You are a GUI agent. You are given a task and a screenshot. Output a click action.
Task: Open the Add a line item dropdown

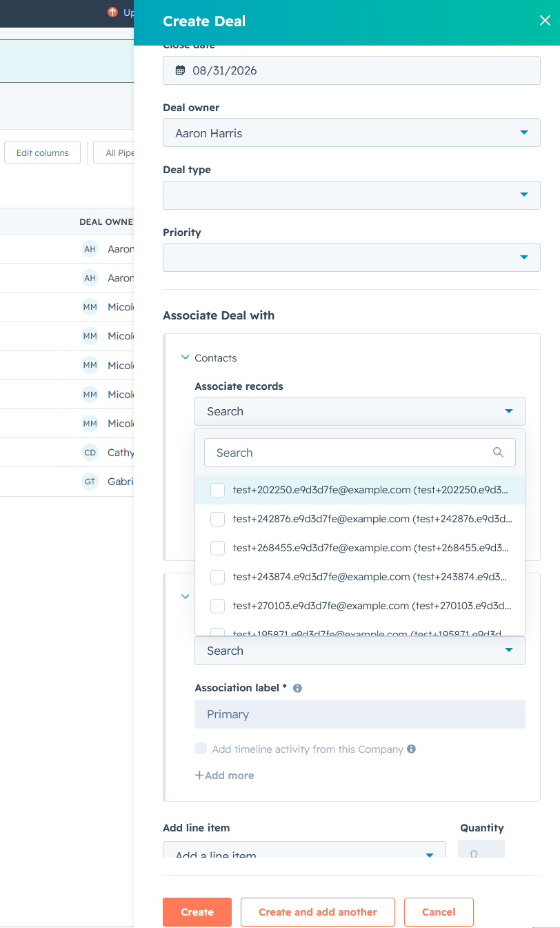(304, 849)
